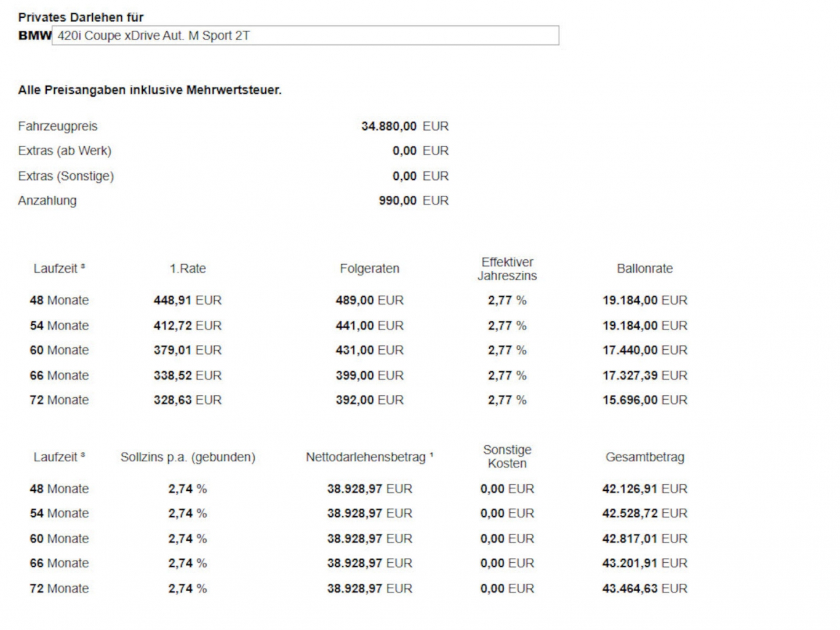Viewport: 840px width, 630px height.
Task: Click the Fahrzeugpreis amount 34.880,00 EUR
Action: [x=404, y=126]
